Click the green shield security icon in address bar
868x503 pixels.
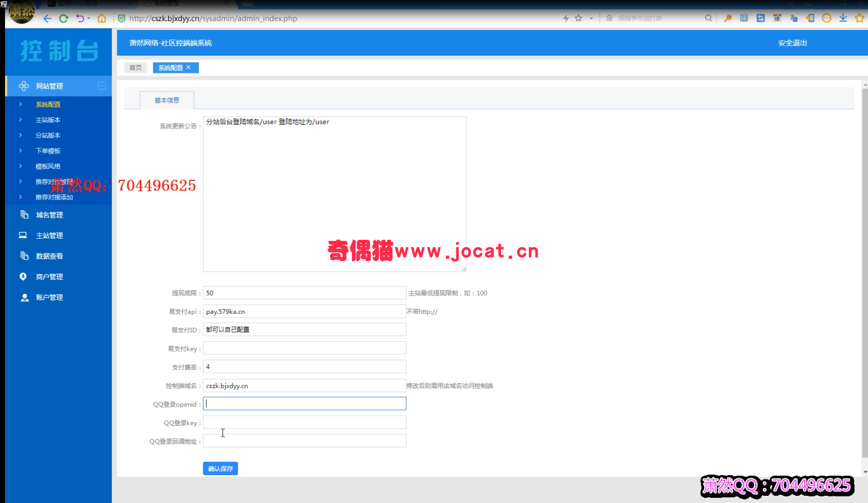tap(122, 18)
